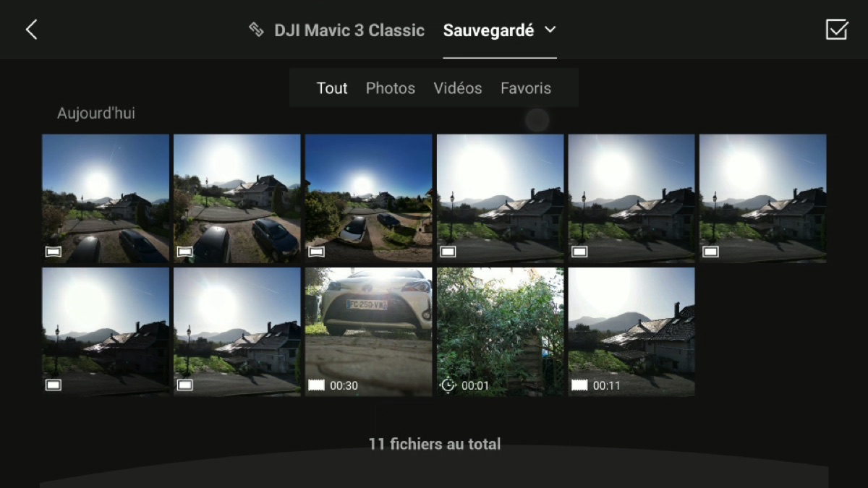The width and height of the screenshot is (868, 488).
Task: Play the 00:11 video of the house
Action: pyautogui.click(x=631, y=332)
